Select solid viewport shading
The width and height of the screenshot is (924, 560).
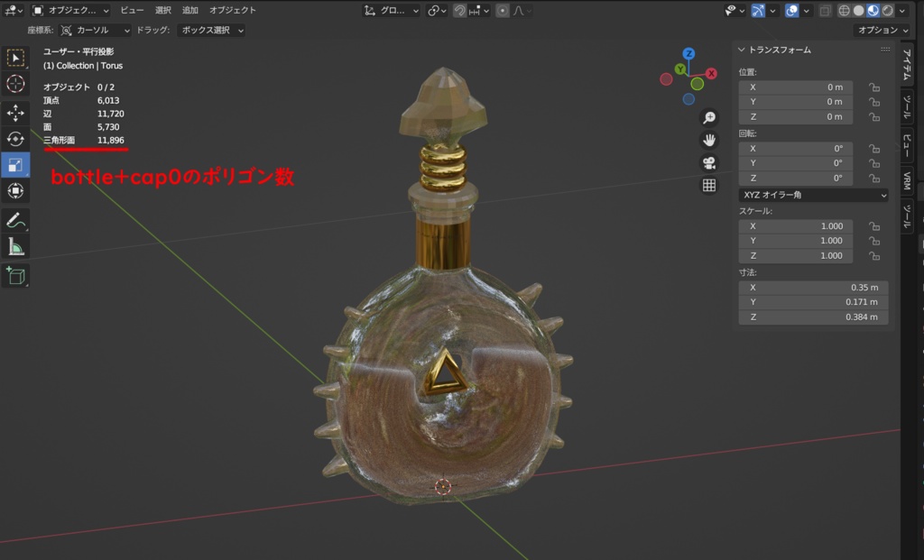pyautogui.click(x=859, y=11)
